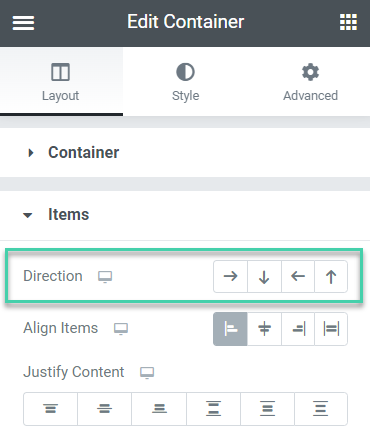Open the widgets grid panel

[348, 22]
